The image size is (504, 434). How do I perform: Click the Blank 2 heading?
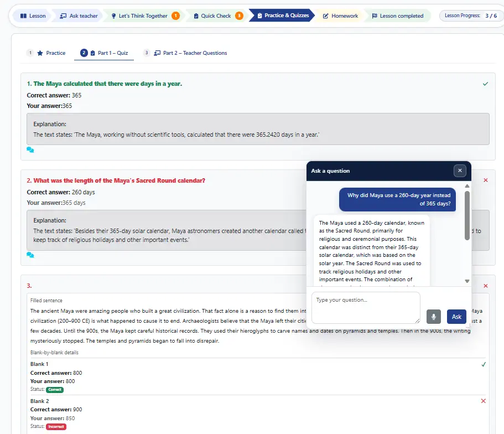(x=39, y=401)
